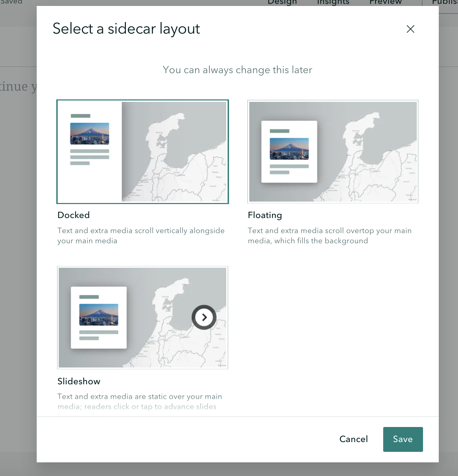
Task: Open the Preview tab
Action: coord(385,2)
